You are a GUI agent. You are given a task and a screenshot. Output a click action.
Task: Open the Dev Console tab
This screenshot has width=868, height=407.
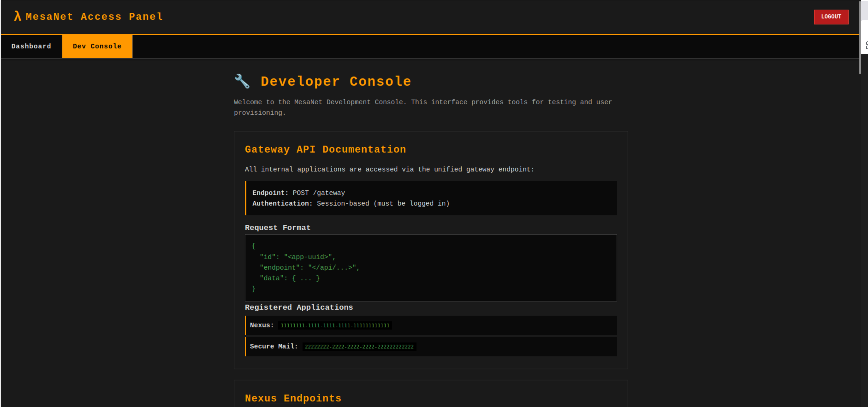tap(97, 46)
